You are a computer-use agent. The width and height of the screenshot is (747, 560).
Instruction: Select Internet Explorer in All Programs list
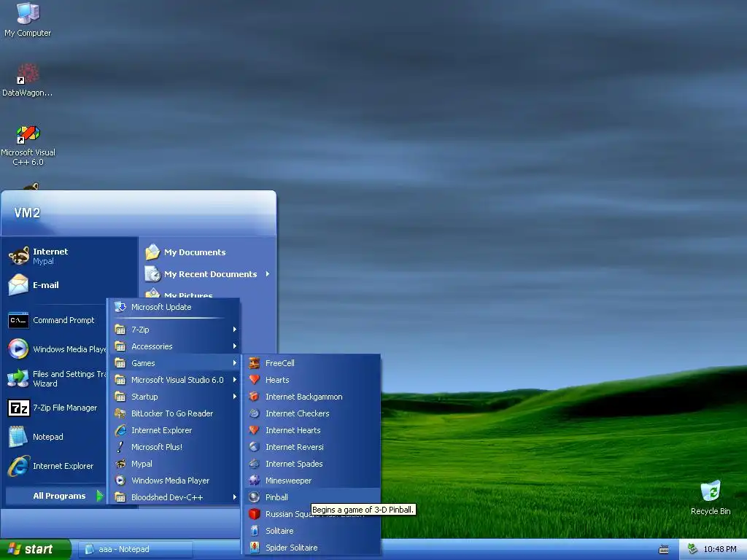coord(174,430)
